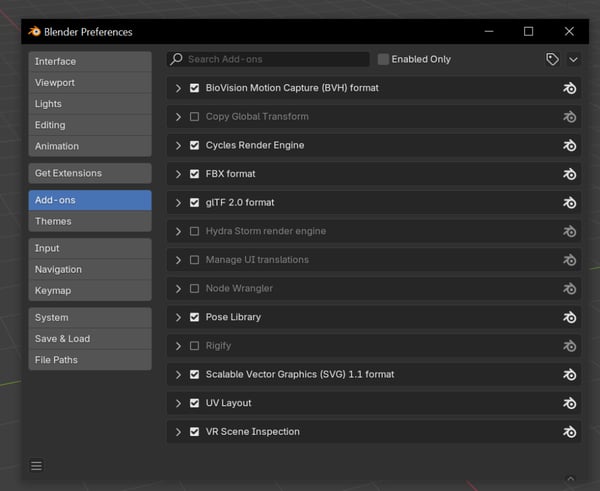
Task: Open the Save & Load preferences
Action: tap(90, 338)
